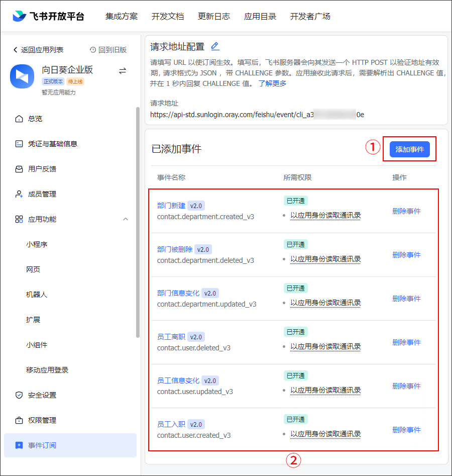This screenshot has height=476, width=452.
Task: Select 机器人 in the sidebar
Action: coord(37,295)
